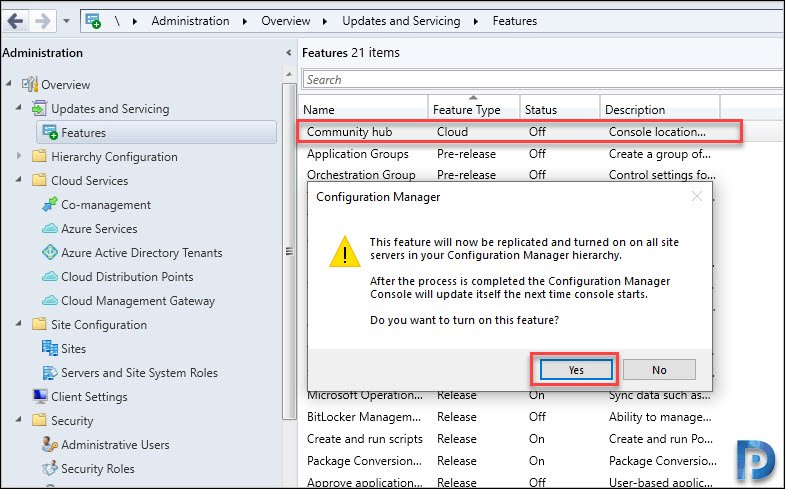
Task: Click the Azure Services cloud icon
Action: click(x=50, y=229)
